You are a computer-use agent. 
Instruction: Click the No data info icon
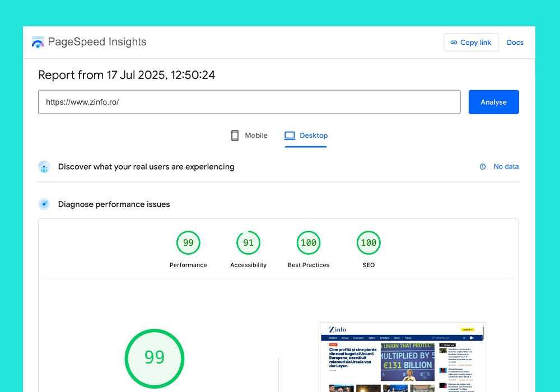(x=483, y=167)
